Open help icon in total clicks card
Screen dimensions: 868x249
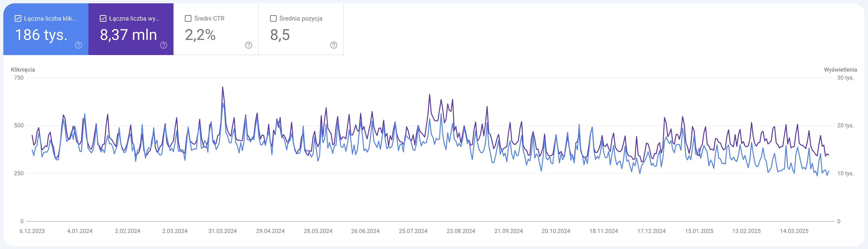pos(78,45)
